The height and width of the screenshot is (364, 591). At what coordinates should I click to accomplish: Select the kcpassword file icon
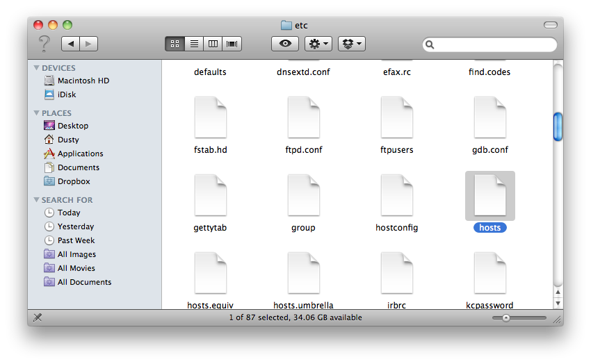click(489, 273)
